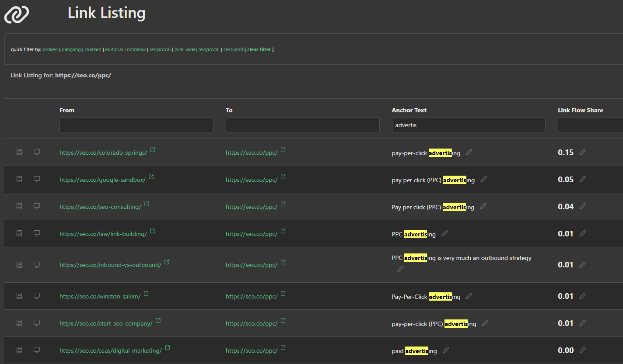
Task: Open external icon beside winston-salem link
Action: [x=146, y=294]
